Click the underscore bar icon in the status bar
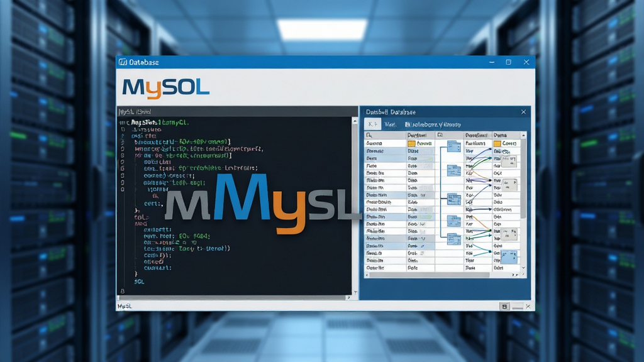Image resolution: width=644 pixels, height=362 pixels. click(x=518, y=307)
